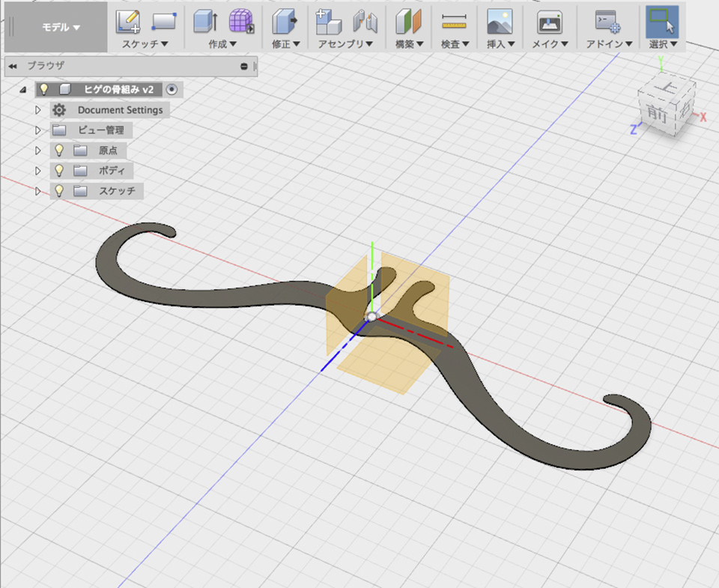Expand the ボディ tree node
Screen dimensions: 719x588
pos(38,171)
